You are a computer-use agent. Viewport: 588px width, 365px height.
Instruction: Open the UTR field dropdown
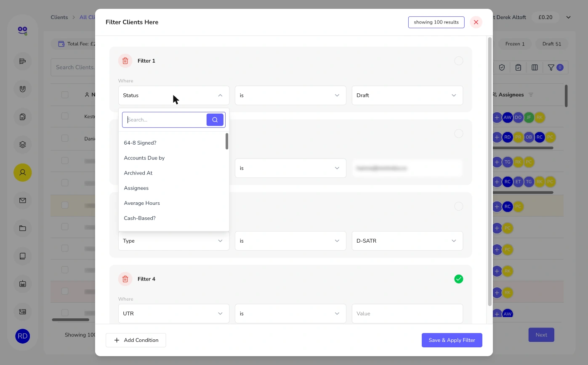[x=174, y=314]
